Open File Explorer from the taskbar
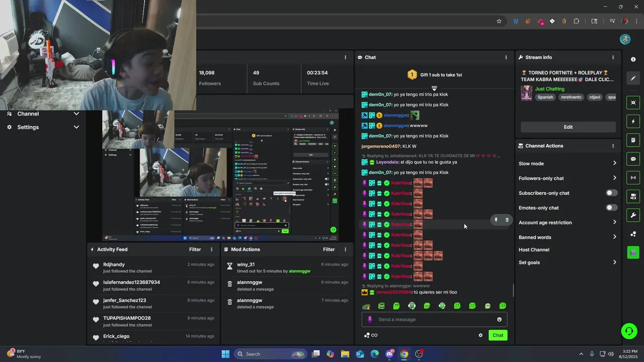 point(345,354)
